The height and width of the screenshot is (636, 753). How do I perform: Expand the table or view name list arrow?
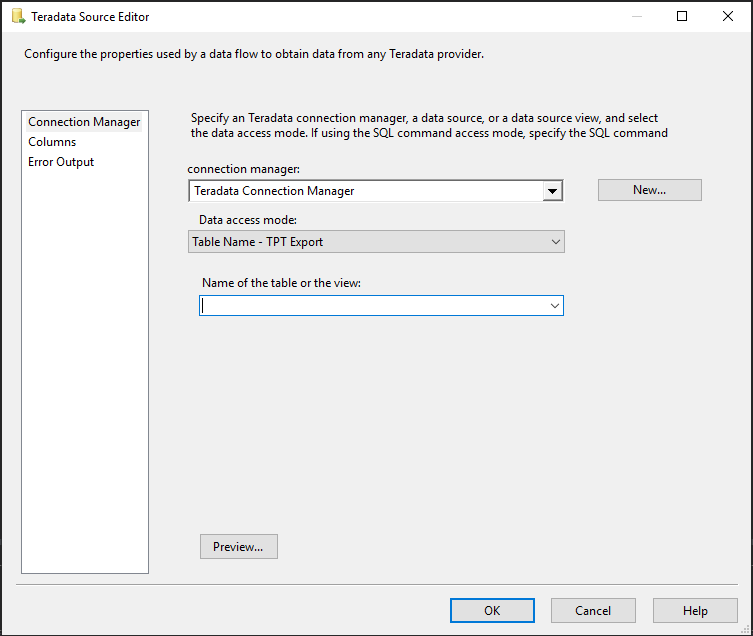coord(555,306)
